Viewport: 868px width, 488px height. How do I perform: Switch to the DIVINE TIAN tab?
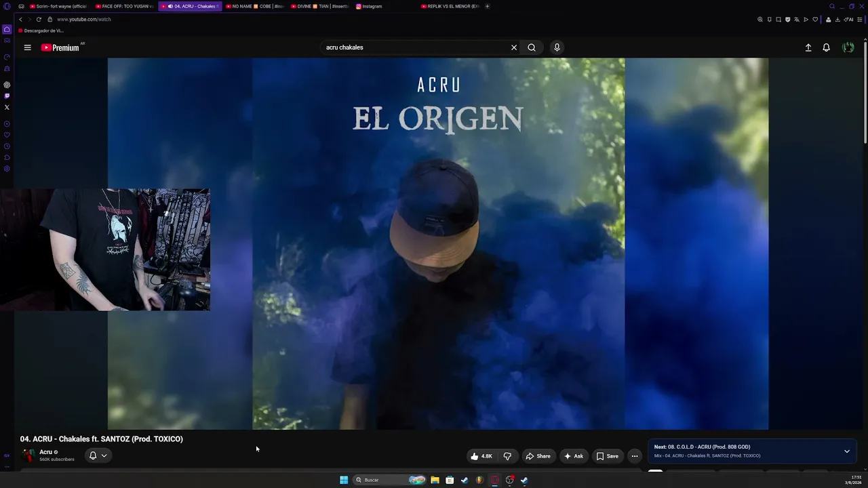click(x=320, y=6)
